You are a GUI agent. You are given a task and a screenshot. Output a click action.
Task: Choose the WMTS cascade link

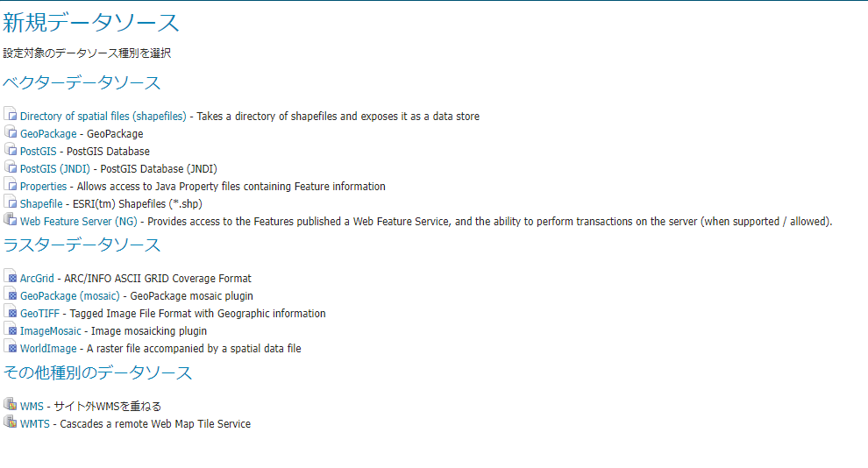coord(35,424)
